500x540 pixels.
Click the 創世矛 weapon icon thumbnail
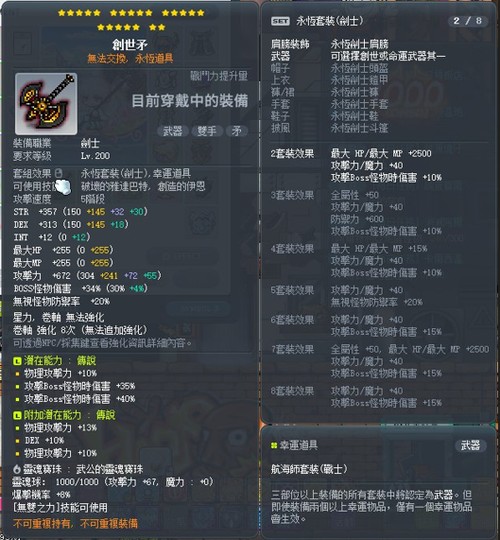pos(46,104)
